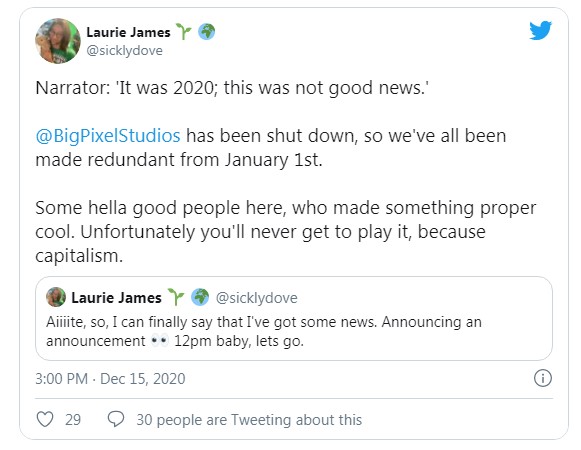
Task: Open the @sicklydove handle under the author name
Action: point(124,50)
